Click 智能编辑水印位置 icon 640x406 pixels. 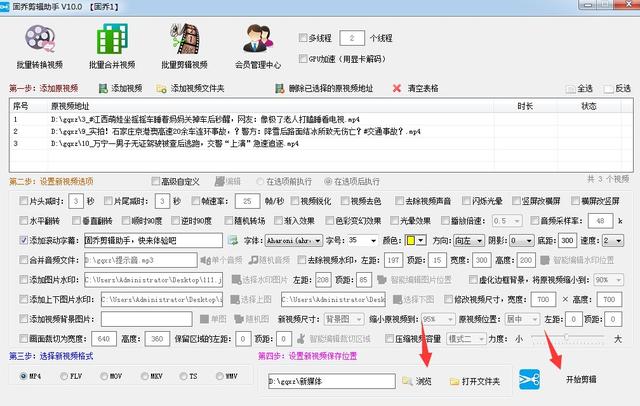[x=544, y=260]
